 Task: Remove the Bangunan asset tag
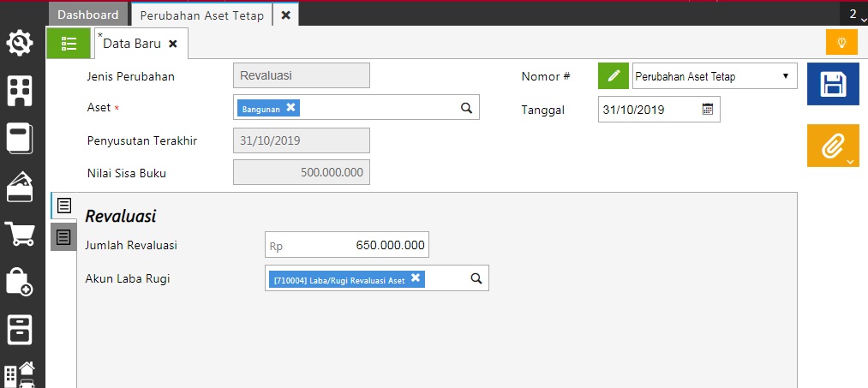point(290,108)
